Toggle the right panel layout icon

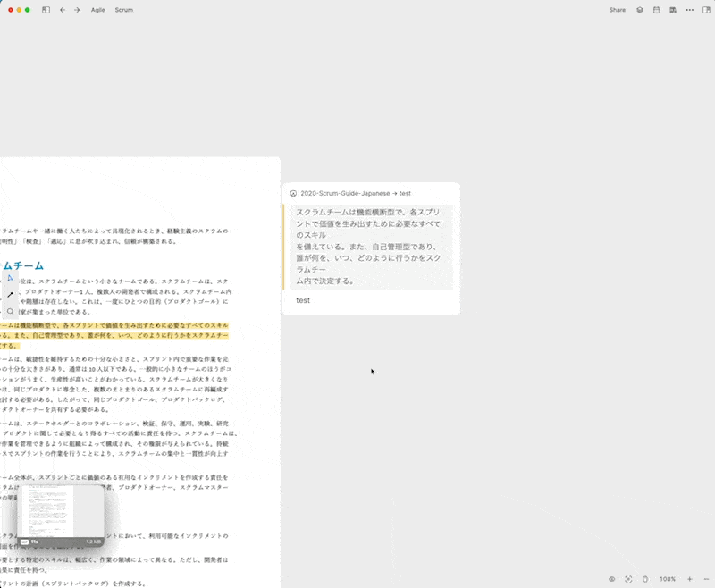[706, 10]
